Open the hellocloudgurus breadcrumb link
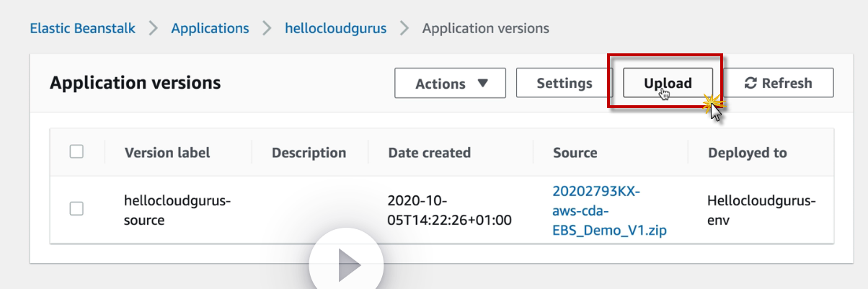 (335, 29)
